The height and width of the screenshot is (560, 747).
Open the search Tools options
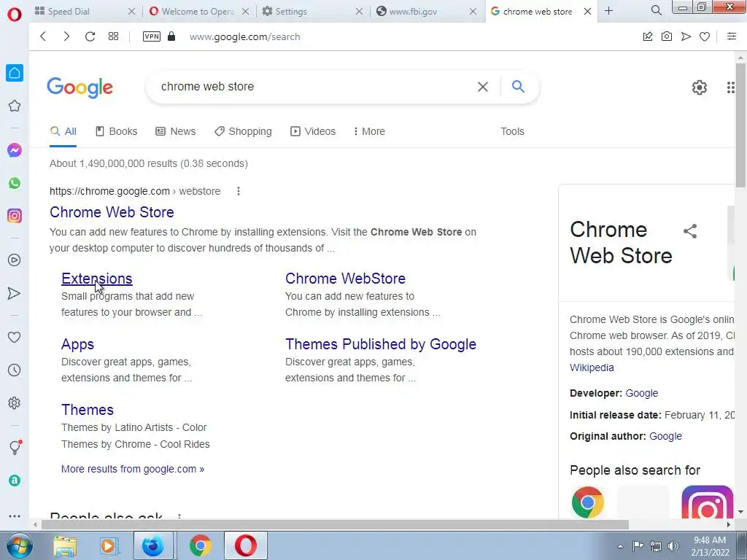pyautogui.click(x=512, y=131)
